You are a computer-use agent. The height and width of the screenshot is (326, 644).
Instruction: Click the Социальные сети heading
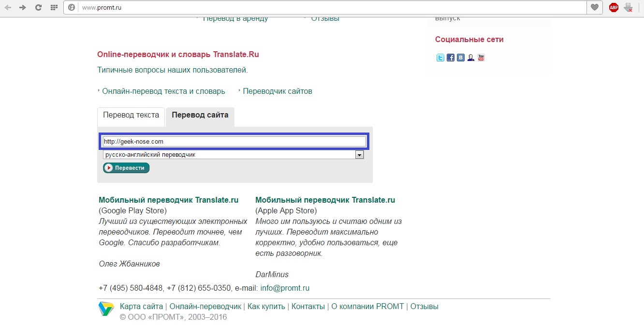click(x=469, y=40)
